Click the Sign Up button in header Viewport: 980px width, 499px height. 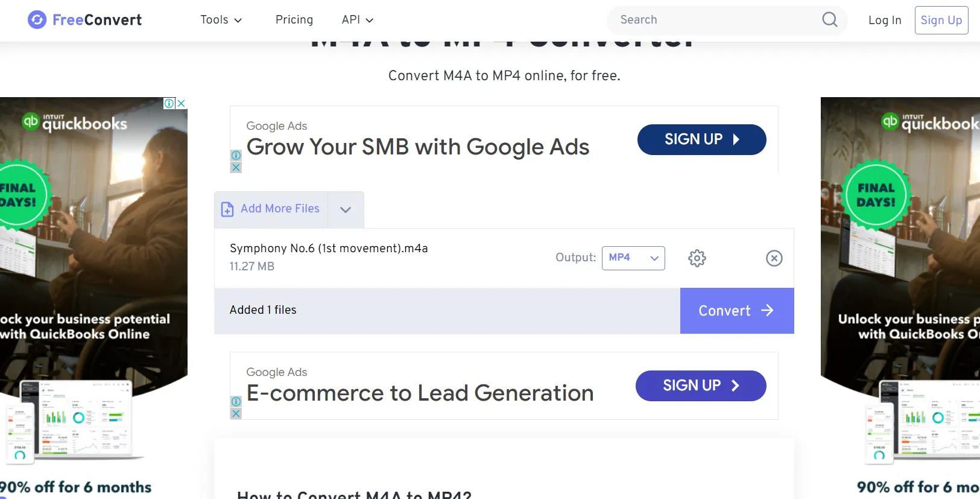[x=941, y=20]
